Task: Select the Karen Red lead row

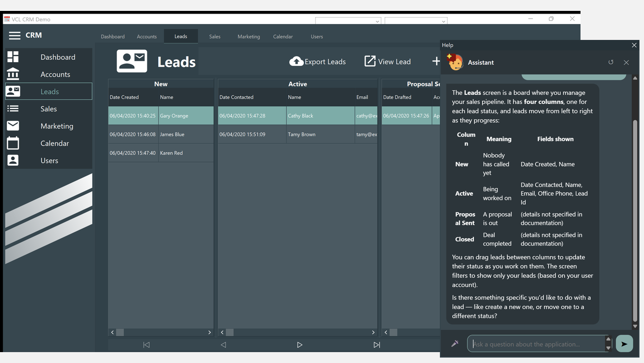Action: pyautogui.click(x=161, y=153)
